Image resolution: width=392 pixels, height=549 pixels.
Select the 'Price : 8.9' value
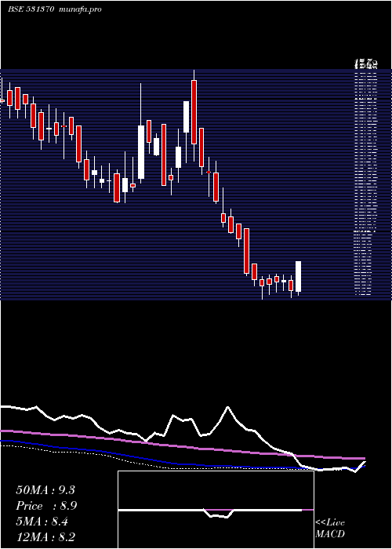pos(46,506)
